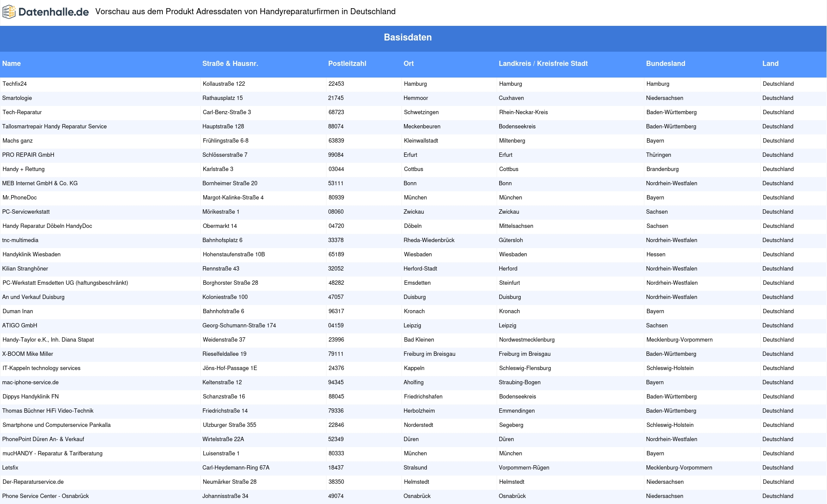Click PC-Werkstatt Emsdetten UG cell
The width and height of the screenshot is (827, 504).
point(65,283)
